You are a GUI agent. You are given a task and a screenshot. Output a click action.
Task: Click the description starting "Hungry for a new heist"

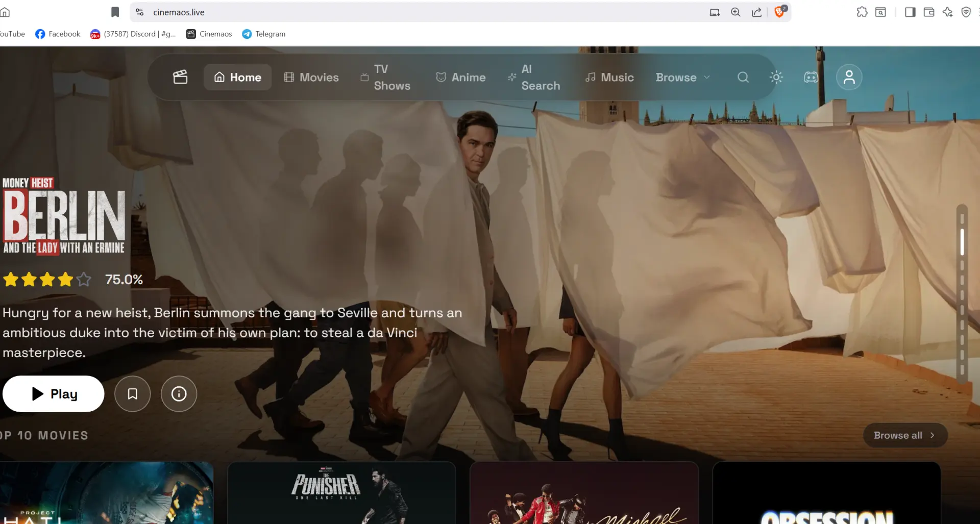point(232,333)
